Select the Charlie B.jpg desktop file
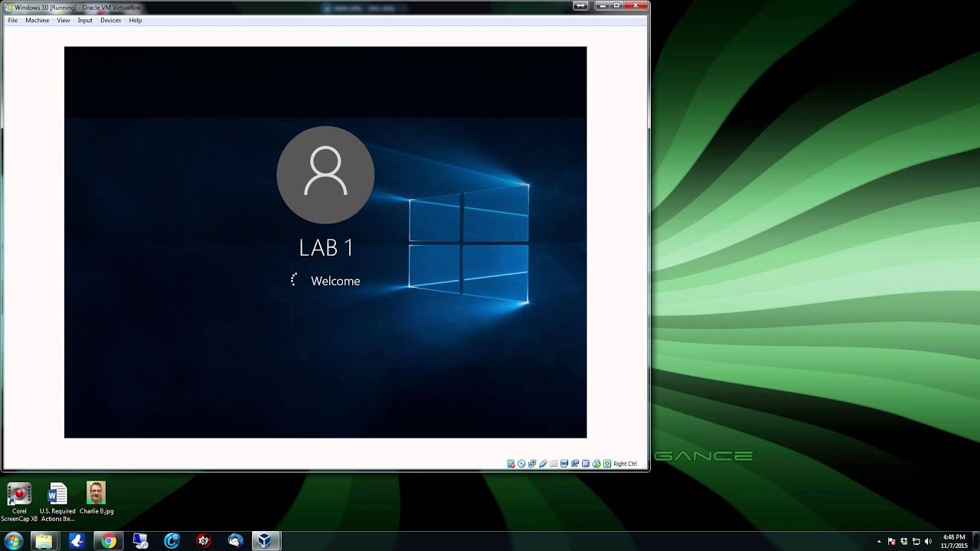The height and width of the screenshot is (551, 980). (96, 498)
